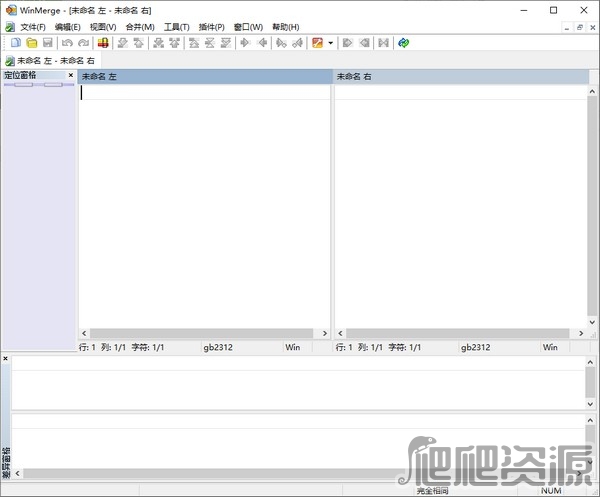Click the Copy Right arrow icon
600x497 pixels.
(x=245, y=43)
